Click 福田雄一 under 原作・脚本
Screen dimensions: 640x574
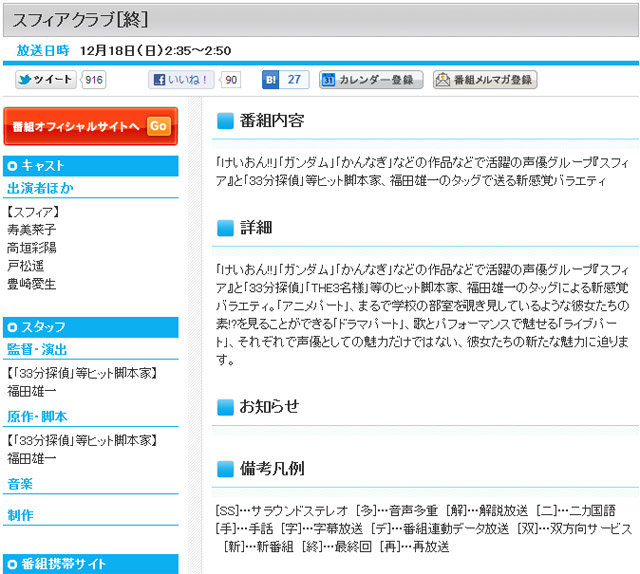[31, 458]
